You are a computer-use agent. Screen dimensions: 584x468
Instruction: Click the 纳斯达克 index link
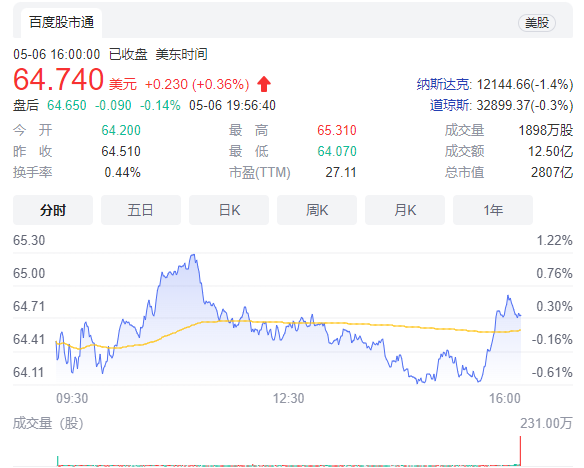coord(443,84)
